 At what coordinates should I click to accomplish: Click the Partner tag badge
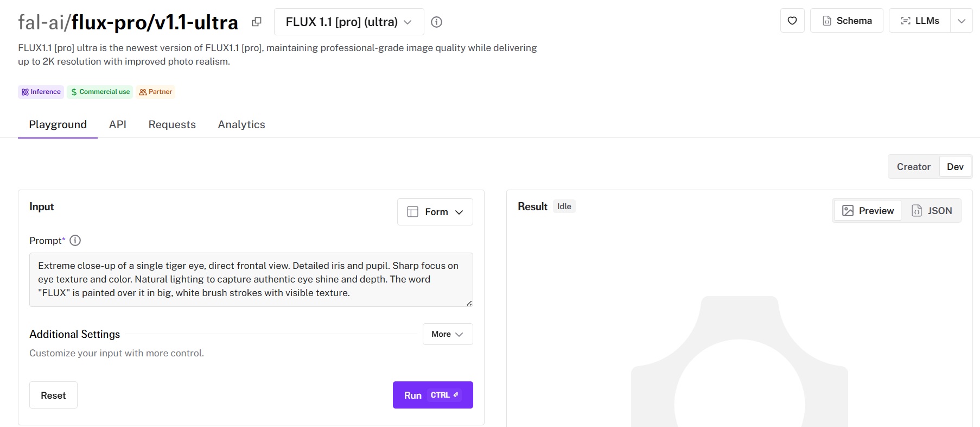156,92
